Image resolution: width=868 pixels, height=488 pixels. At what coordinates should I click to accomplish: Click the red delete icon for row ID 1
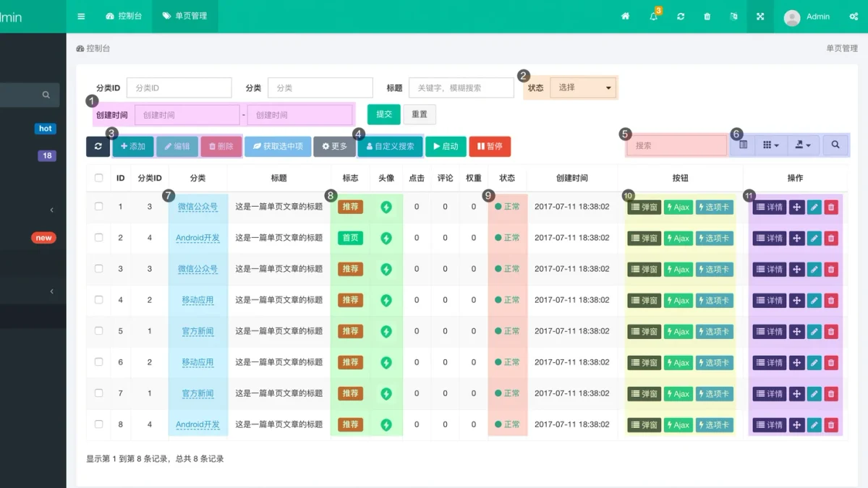pyautogui.click(x=831, y=207)
